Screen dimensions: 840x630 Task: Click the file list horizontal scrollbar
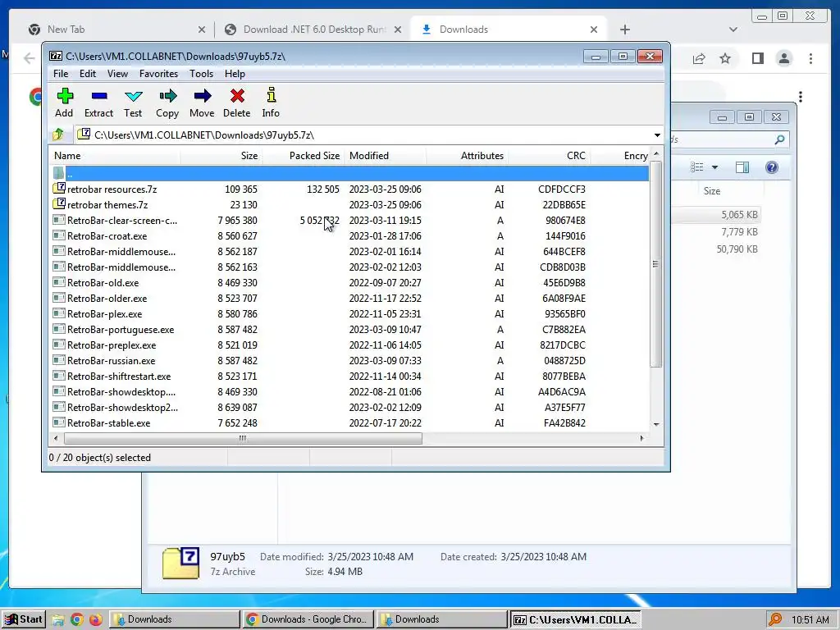[243, 438]
